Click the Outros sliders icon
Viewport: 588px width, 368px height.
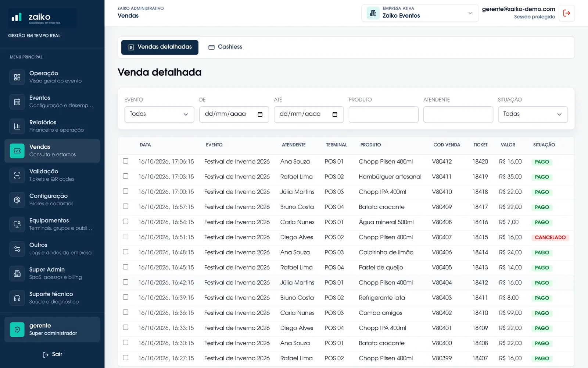pos(17,249)
